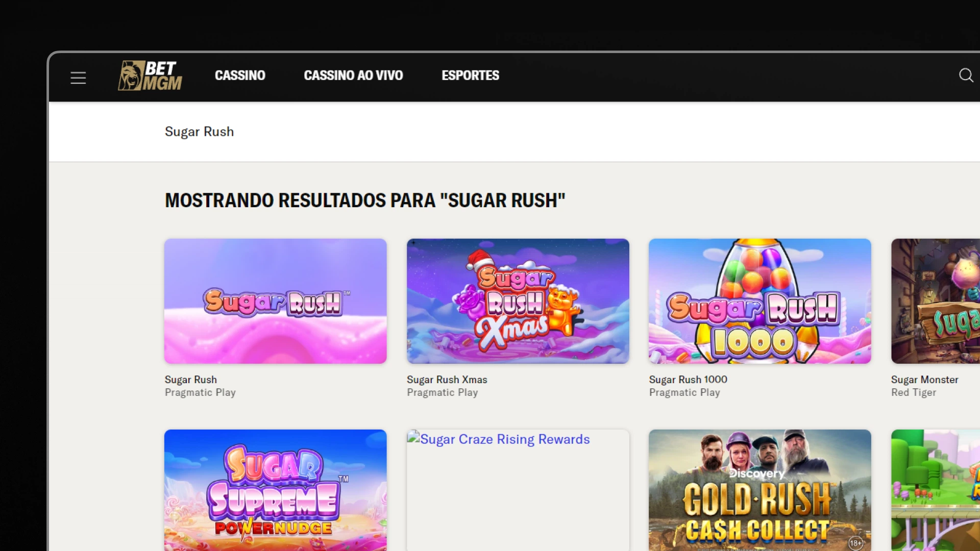Click Pragmatic Play under Sugar Rush
980x551 pixels.
[x=200, y=392]
